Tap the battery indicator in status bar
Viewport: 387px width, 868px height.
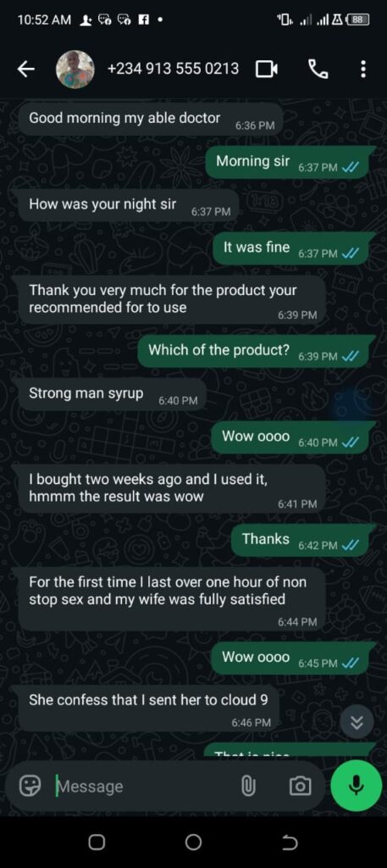[x=358, y=19]
